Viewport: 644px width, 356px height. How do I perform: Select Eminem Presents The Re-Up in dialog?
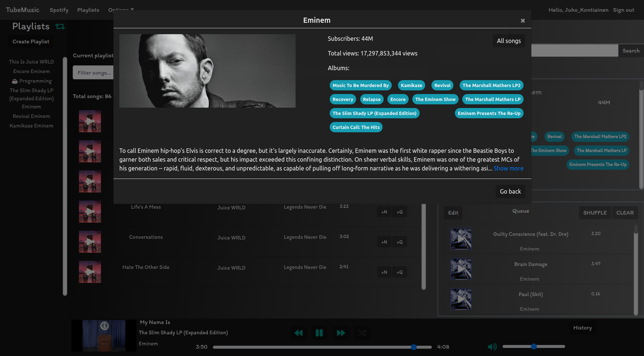coord(489,113)
